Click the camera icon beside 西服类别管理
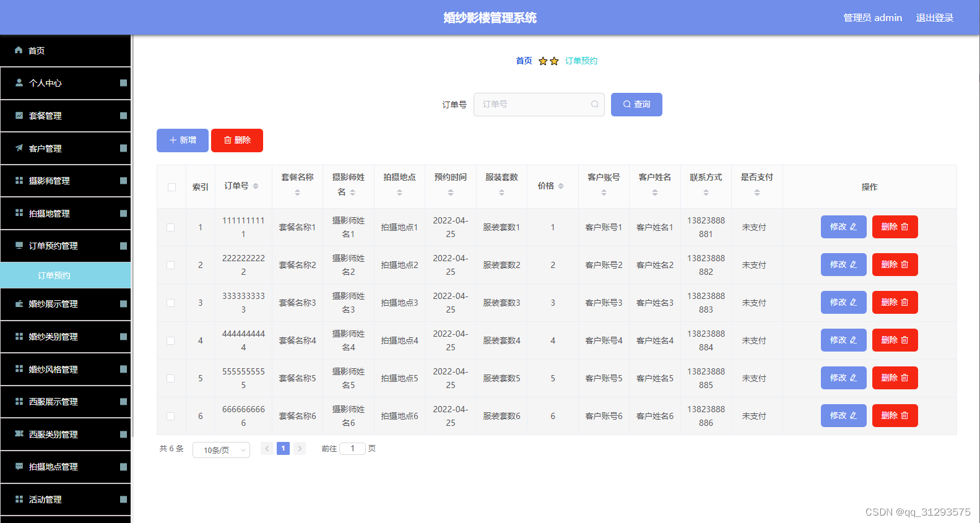Screen dimensions: 980x523 click(x=19, y=434)
